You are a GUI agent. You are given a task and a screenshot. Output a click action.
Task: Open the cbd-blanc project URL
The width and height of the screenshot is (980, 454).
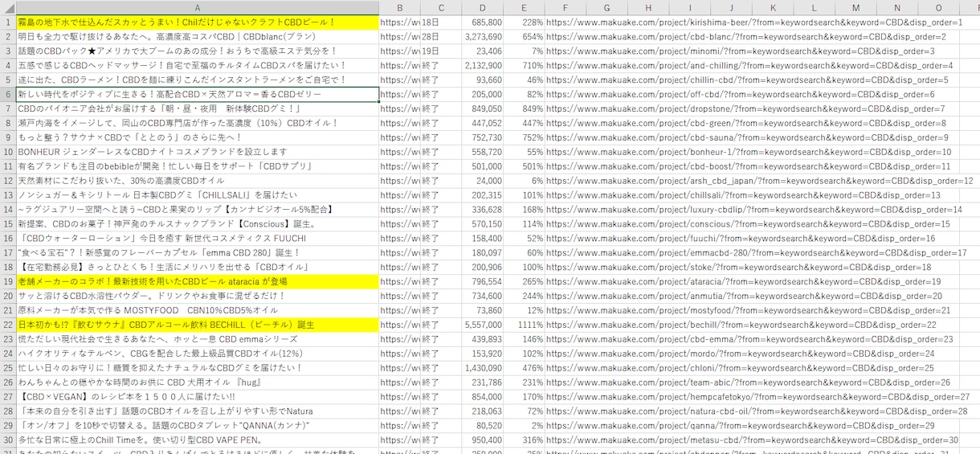pyautogui.click(x=746, y=37)
